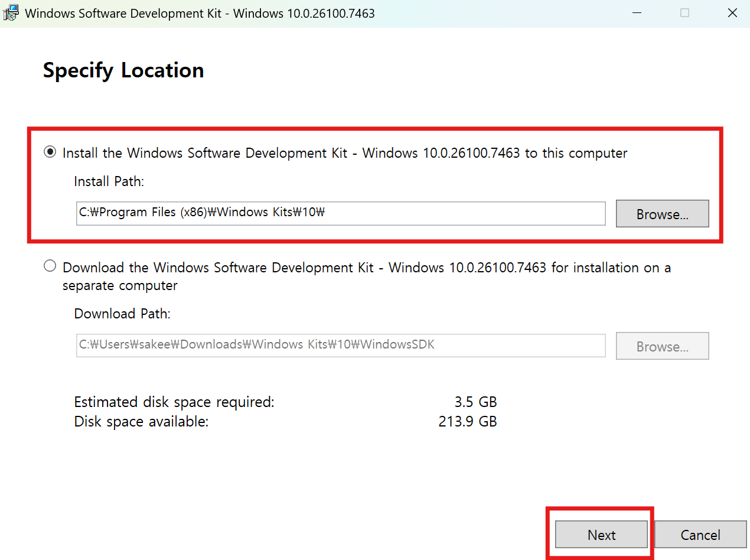Screen dimensions: 750x560
Task: Click the installer icon in the title bar
Action: (x=11, y=13)
